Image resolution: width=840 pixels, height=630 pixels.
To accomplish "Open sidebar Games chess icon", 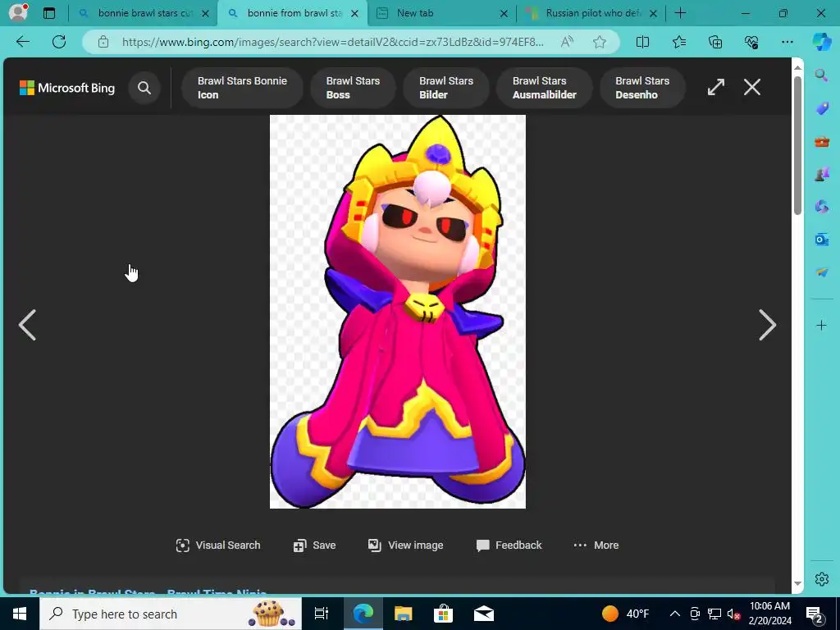I will [821, 174].
